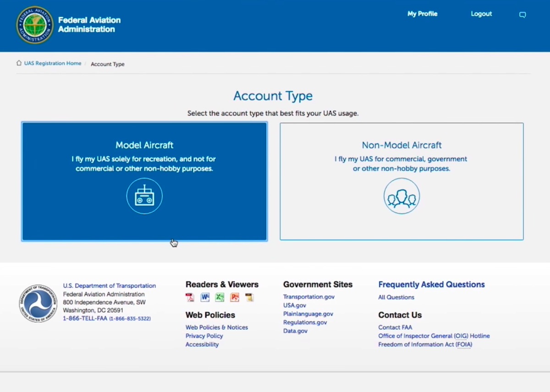The width and height of the screenshot is (550, 392).
Task: Click the large "Account Type" page heading
Action: click(273, 96)
